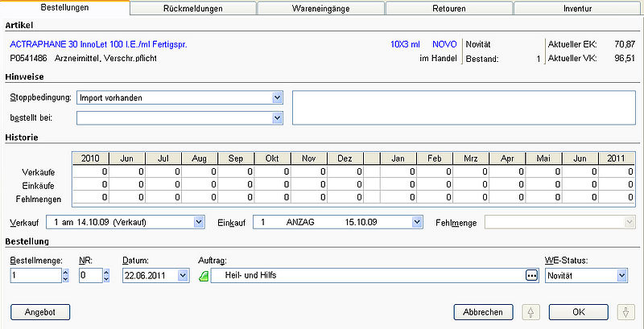Click the Aktueller EK value 70,87
Image resolution: width=644 pixels, height=329 pixels.
(625, 44)
